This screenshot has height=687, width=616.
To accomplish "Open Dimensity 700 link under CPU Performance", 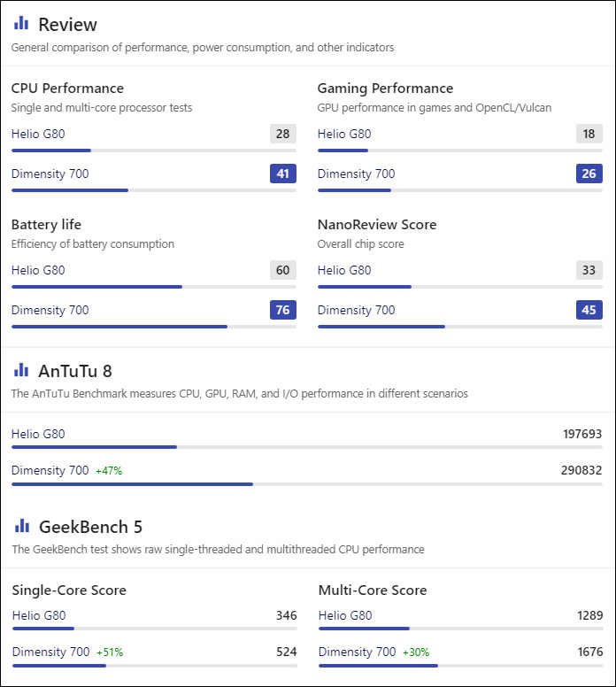I will [x=50, y=174].
